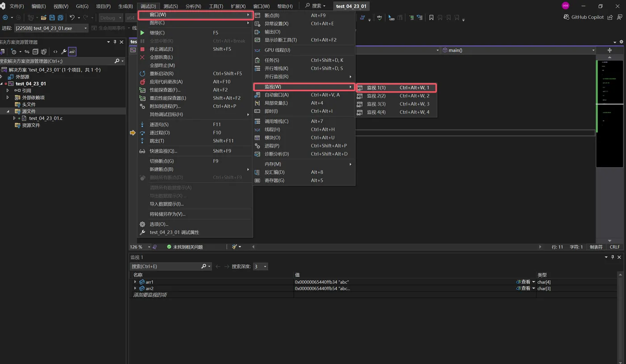
Task: Click the Show All Files icon in Solution Explorer
Action: pyautogui.click(x=44, y=51)
